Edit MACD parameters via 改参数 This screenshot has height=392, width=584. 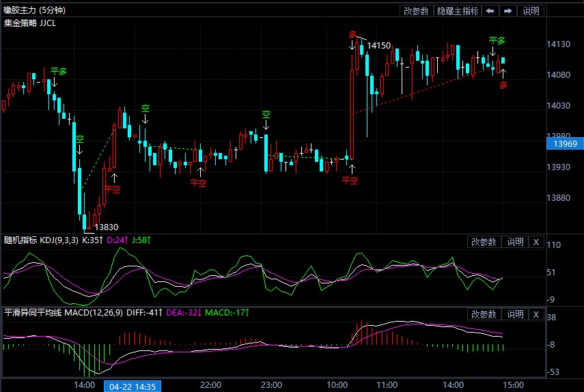[x=484, y=314]
